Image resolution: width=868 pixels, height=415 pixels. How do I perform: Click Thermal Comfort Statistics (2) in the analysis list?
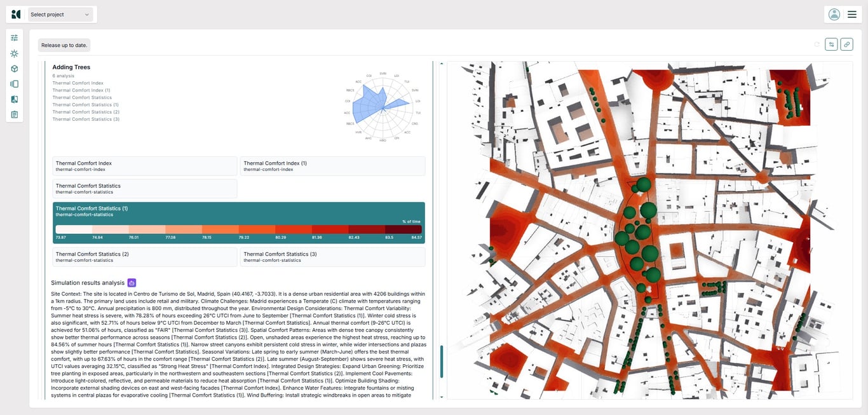86,112
